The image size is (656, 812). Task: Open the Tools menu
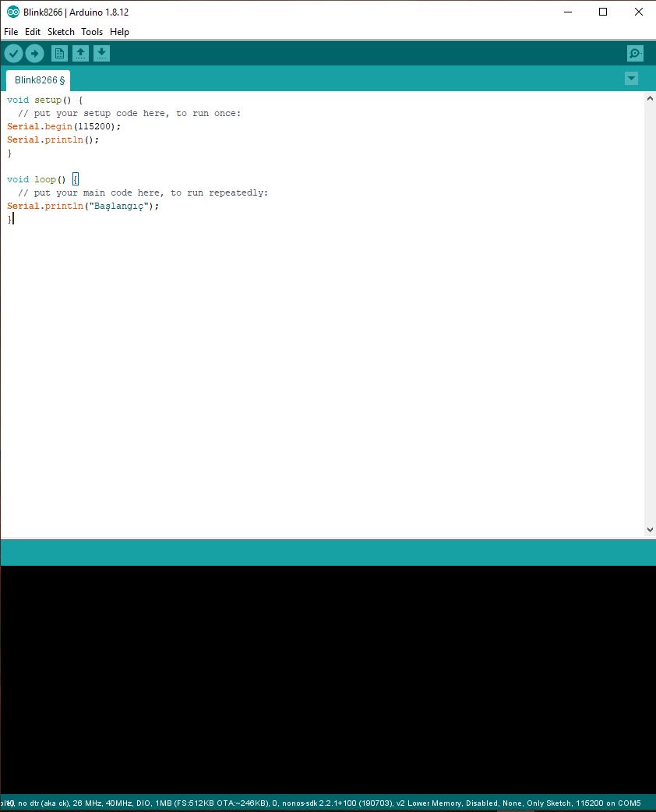pyautogui.click(x=92, y=32)
